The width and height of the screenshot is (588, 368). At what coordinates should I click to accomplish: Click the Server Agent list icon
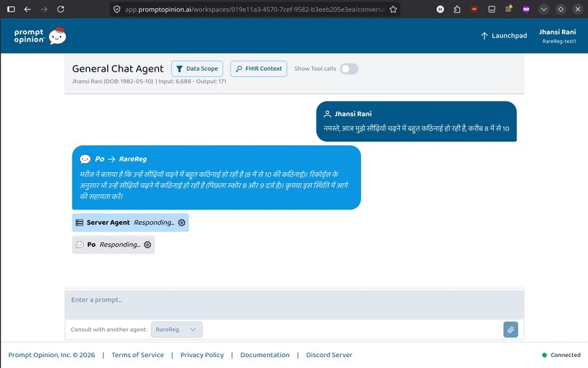[80, 223]
